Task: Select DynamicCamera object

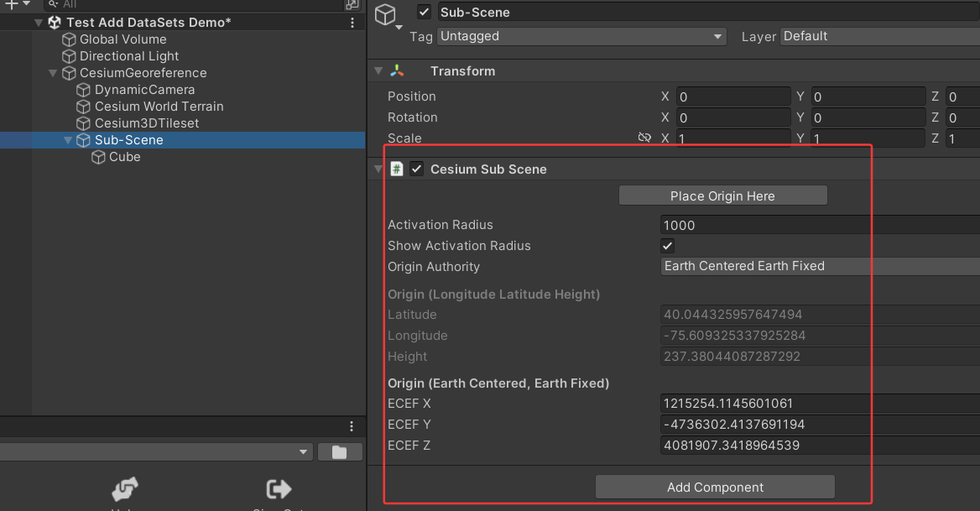Action: point(144,90)
